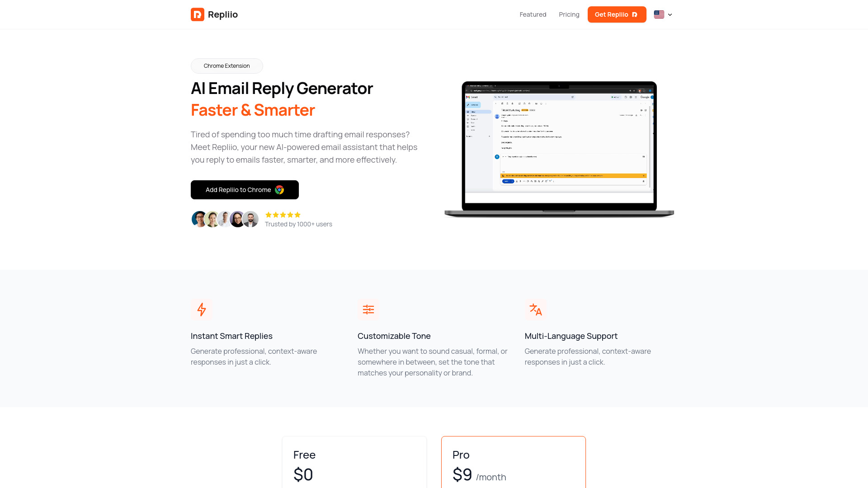Click the Repliio nav logo square icon
868x488 pixels.
197,14
